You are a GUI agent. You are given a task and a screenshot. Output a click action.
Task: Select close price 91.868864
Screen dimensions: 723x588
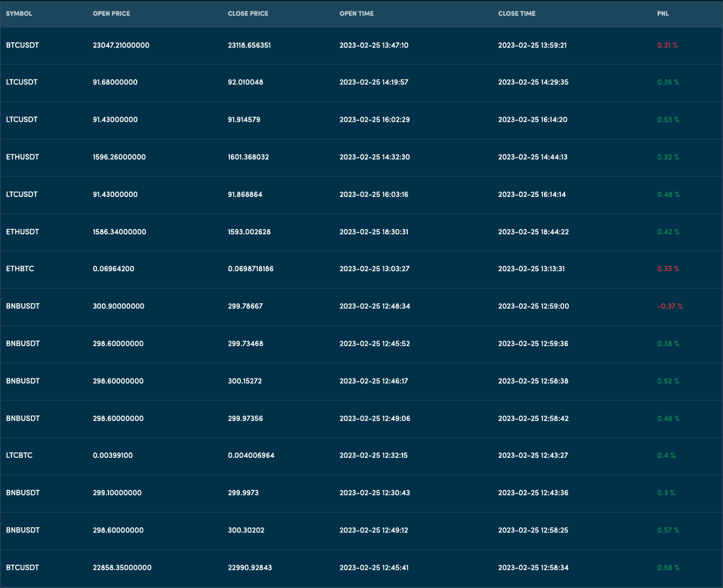coord(245,195)
